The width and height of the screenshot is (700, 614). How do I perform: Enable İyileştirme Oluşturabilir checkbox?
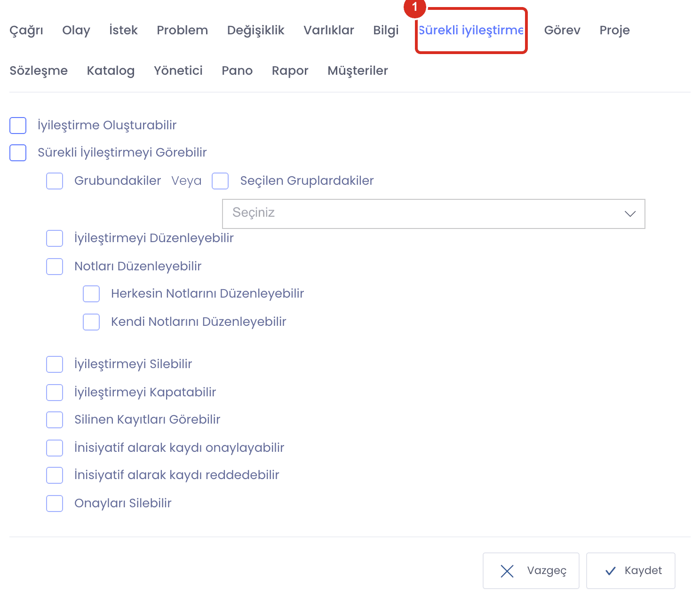coord(18,126)
